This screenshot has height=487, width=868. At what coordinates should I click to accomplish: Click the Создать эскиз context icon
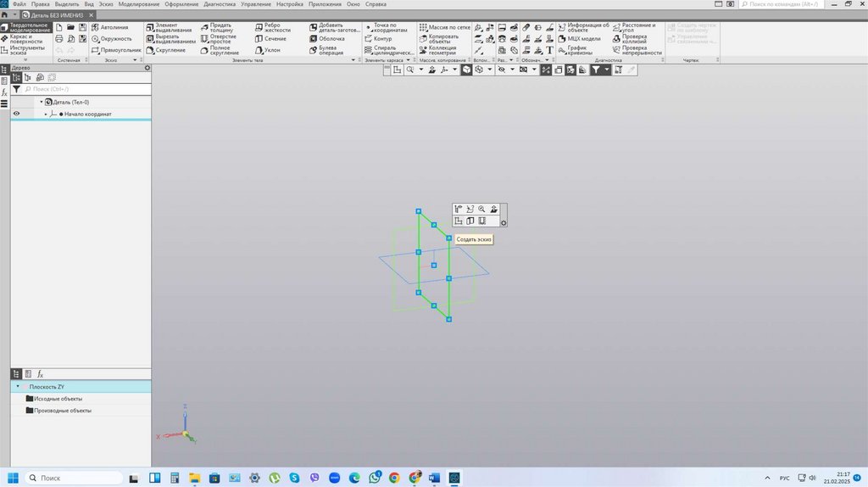click(459, 221)
